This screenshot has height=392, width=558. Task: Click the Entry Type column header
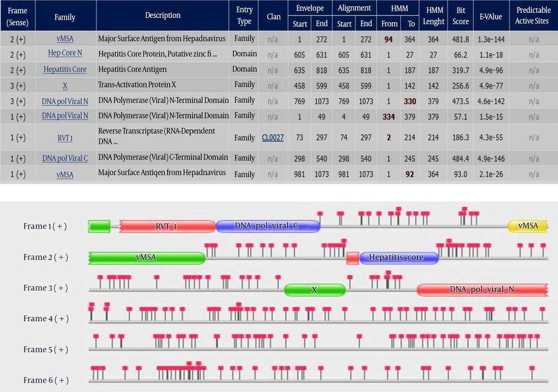[x=244, y=15]
